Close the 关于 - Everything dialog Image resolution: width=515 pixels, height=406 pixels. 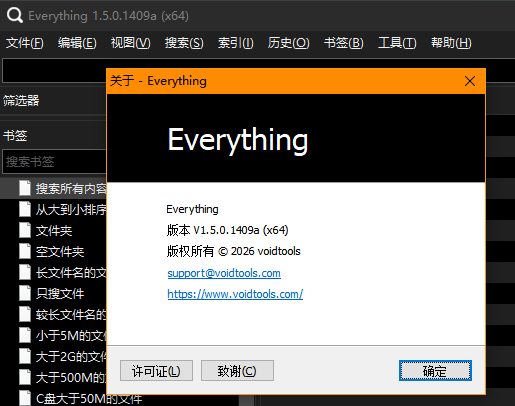click(470, 81)
